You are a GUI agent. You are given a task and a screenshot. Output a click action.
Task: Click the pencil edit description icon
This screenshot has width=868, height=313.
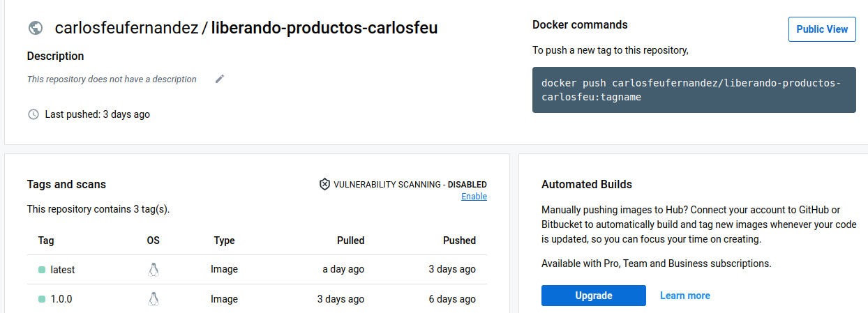[x=220, y=79]
